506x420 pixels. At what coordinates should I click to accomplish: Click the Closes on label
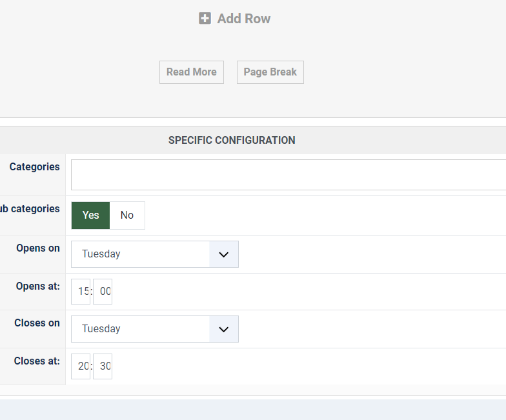tap(37, 323)
